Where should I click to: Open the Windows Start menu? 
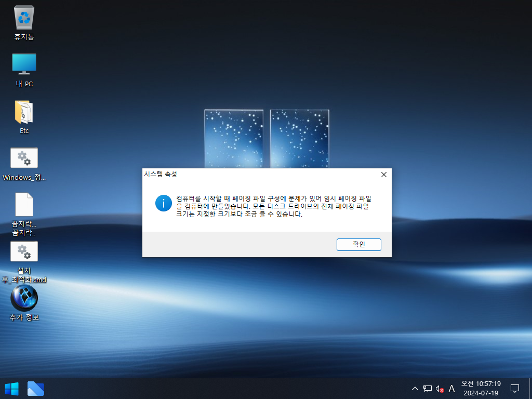point(11,389)
